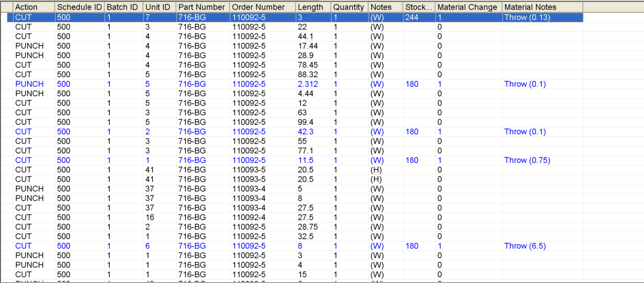Click the truncated Stock... column header
This screenshot has width=644, height=283.
(x=419, y=7)
